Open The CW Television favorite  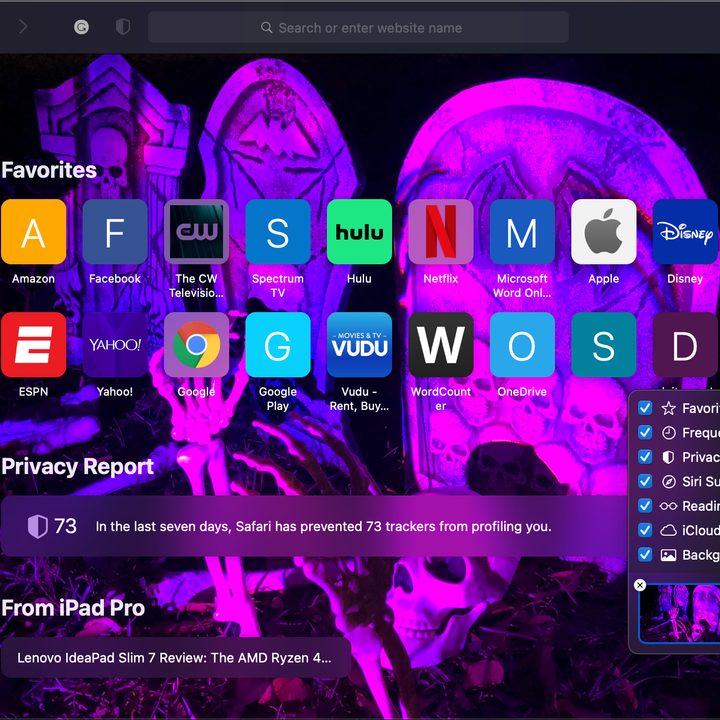point(197,232)
